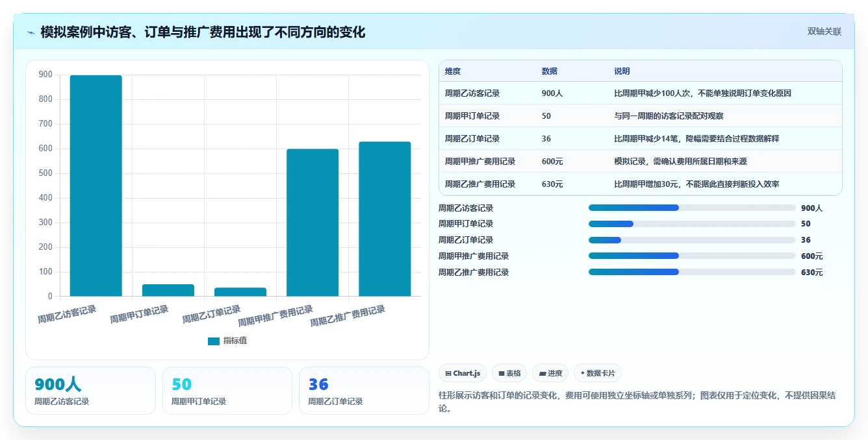
Task: Click the 周期乙订单记录 bar in chart
Action: (x=240, y=292)
